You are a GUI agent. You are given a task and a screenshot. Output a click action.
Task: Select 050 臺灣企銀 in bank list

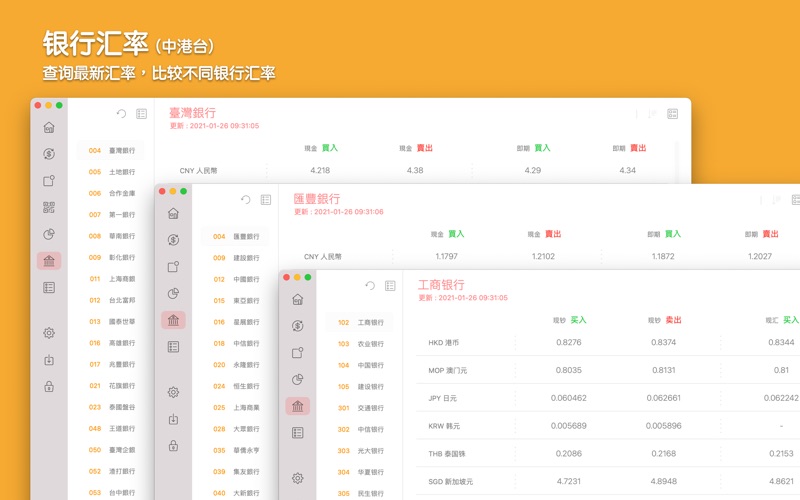111,450
